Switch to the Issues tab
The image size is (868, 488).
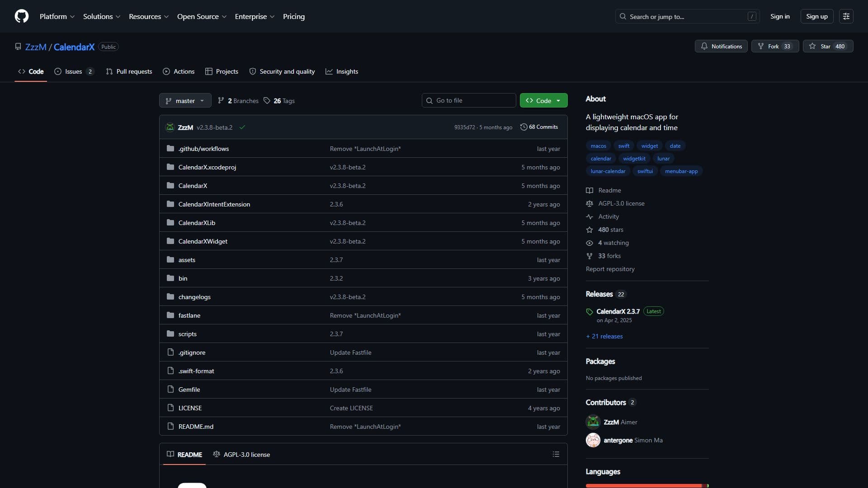pyautogui.click(x=74, y=71)
